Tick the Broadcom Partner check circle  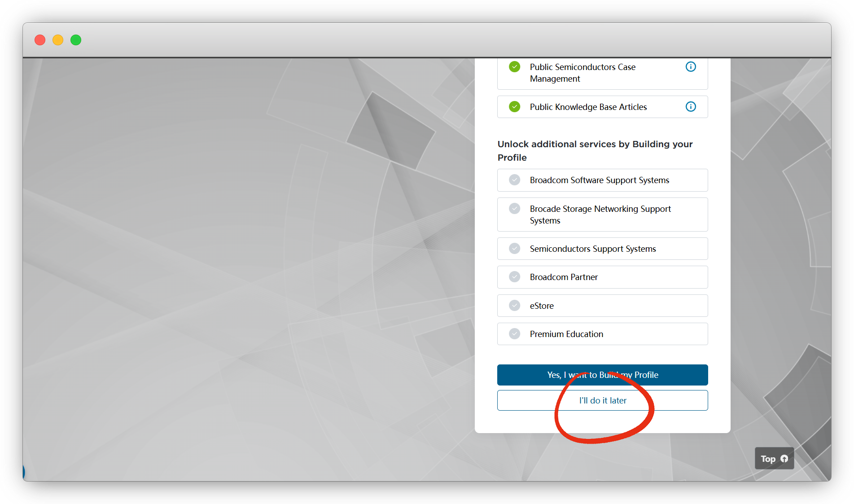[514, 277]
